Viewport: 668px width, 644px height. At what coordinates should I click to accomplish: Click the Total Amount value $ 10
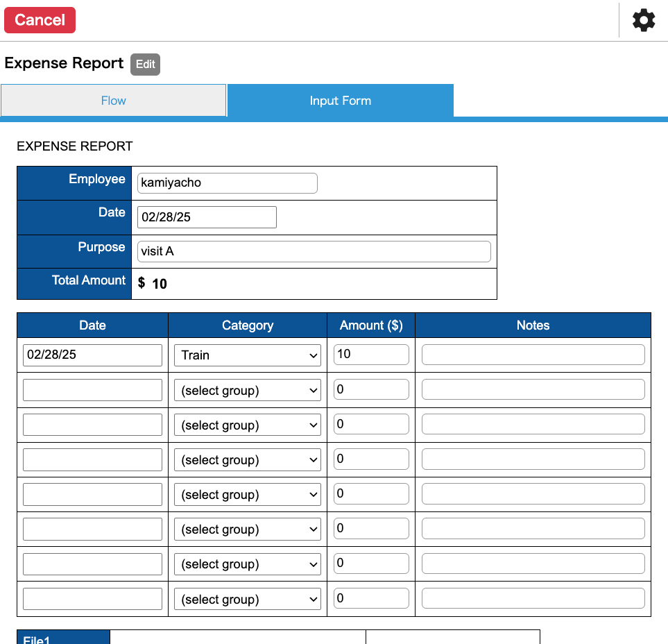(x=152, y=283)
